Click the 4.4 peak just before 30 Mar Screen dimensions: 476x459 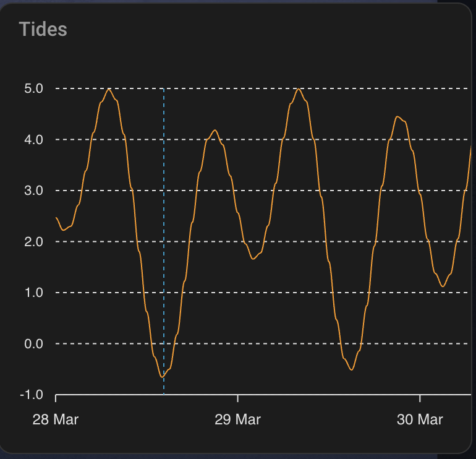pyautogui.click(x=398, y=117)
